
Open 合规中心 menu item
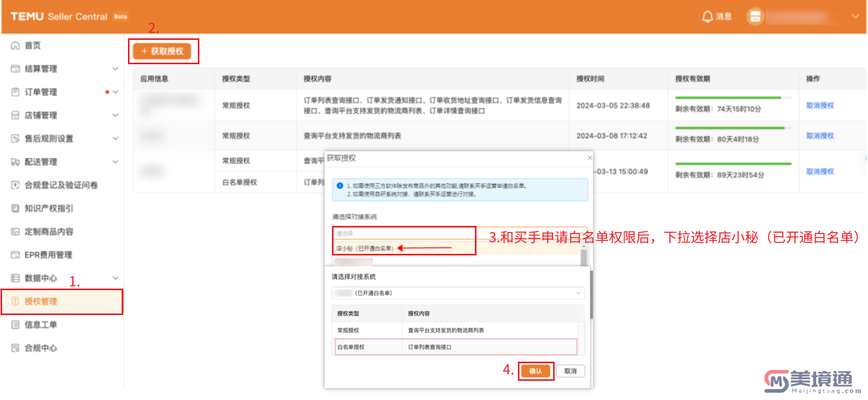tap(41, 348)
